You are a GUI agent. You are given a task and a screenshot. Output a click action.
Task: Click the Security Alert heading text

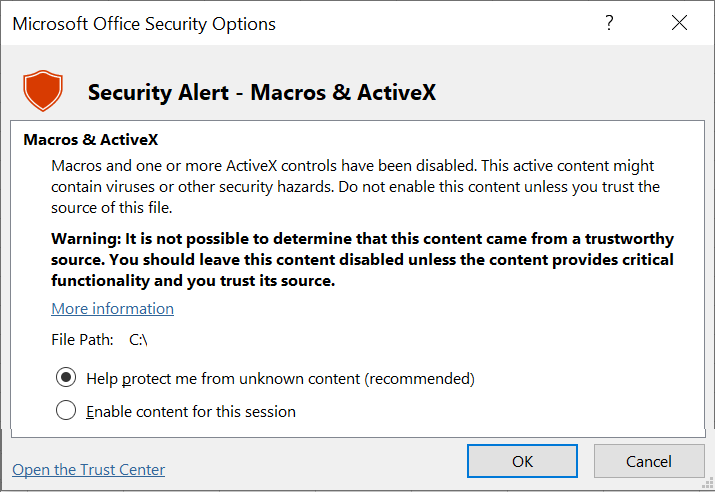pyautogui.click(x=262, y=92)
